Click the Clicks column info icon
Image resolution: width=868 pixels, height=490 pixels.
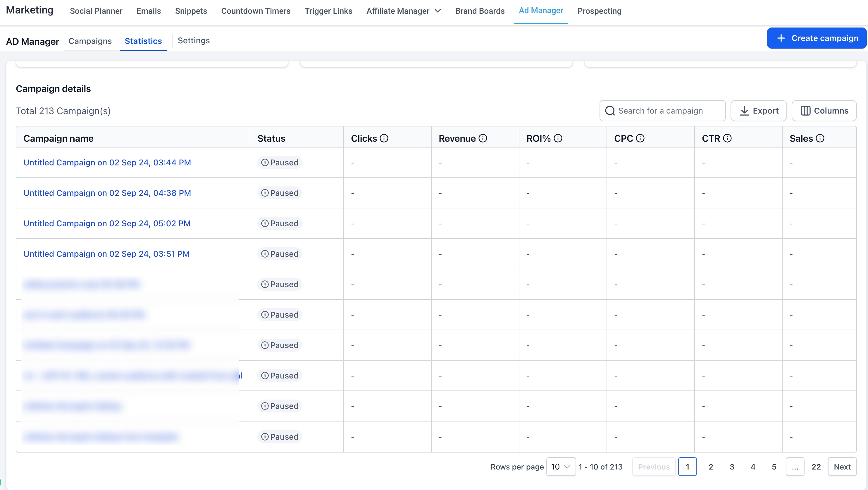(x=384, y=138)
